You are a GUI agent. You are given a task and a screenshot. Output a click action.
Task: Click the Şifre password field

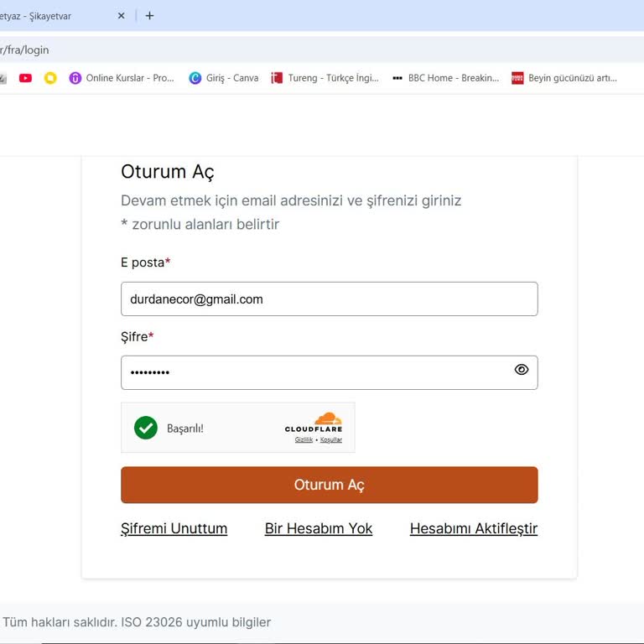330,372
